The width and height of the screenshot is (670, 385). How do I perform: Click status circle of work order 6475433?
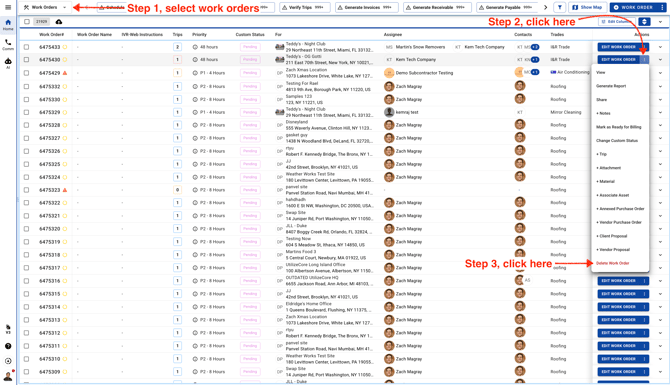coord(65,47)
